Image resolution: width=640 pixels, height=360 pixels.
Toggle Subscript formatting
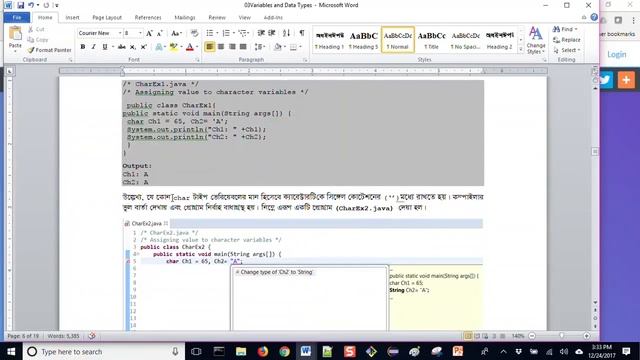coord(133,47)
